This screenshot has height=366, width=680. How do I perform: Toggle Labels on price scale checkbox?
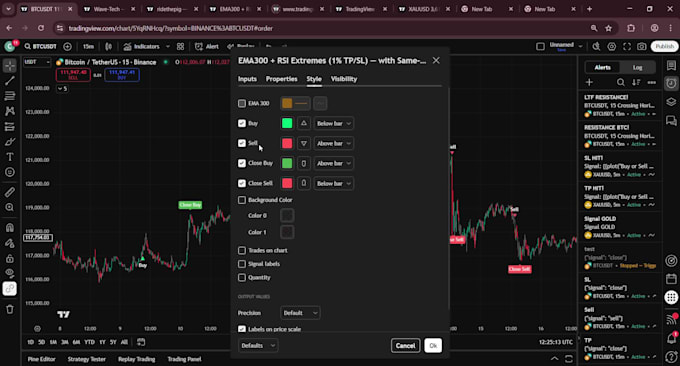coord(242,329)
